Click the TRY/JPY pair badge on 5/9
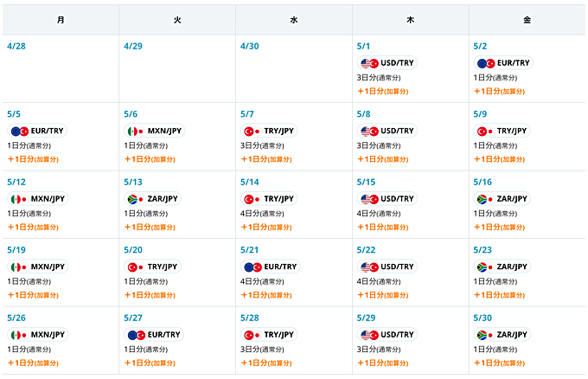The height and width of the screenshot is (379, 588). click(503, 131)
